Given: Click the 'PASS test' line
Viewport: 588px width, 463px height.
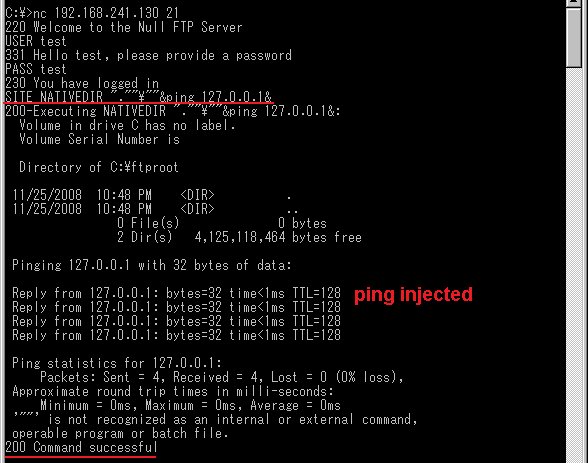Looking at the screenshot, I should [36, 69].
